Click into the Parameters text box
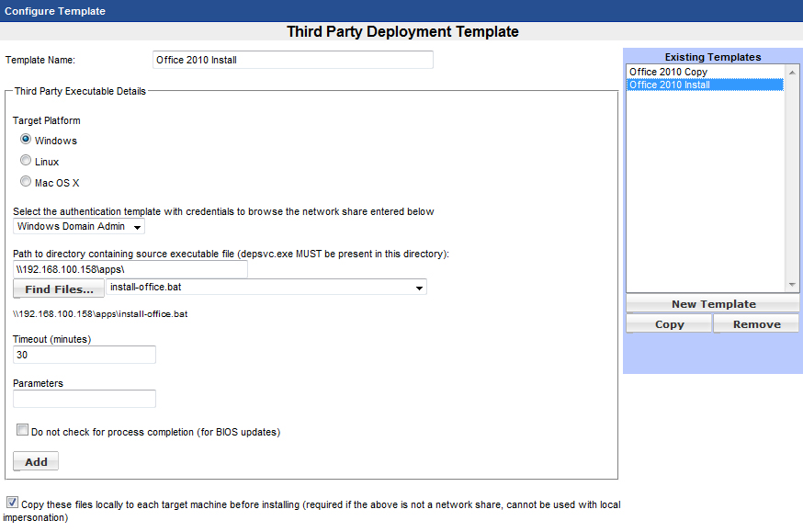Image resolution: width=803 pixels, height=532 pixels. (85, 399)
